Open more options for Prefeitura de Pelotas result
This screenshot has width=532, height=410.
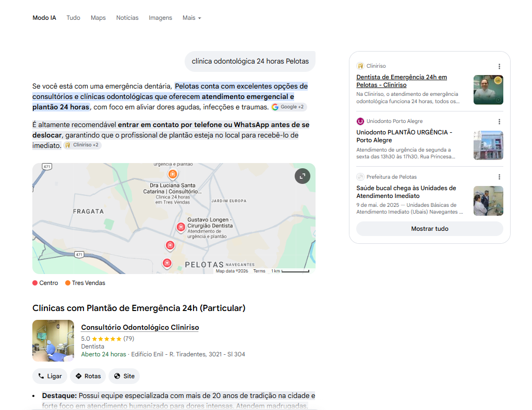point(499,177)
